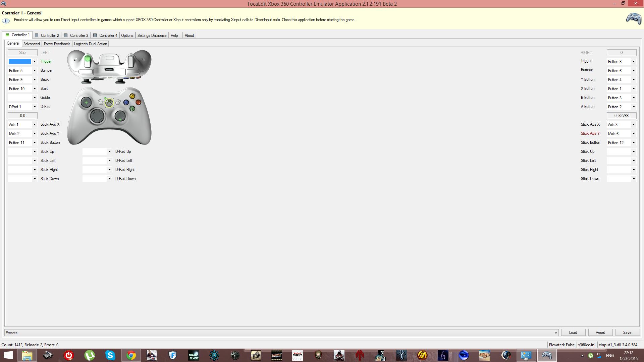Screen dimensions: 644x362
Task: Expand the LEFT Trigger dropdown
Action: [x=35, y=61]
